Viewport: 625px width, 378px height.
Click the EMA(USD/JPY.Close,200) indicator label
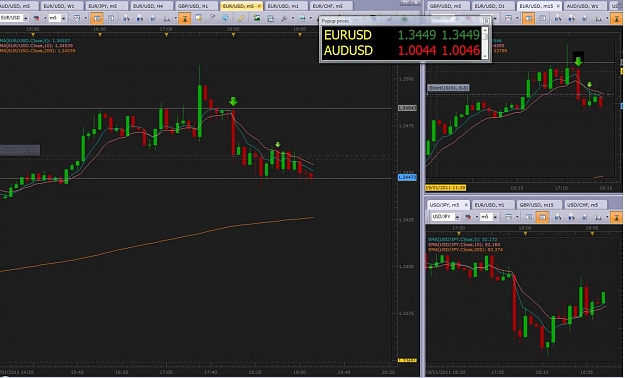(x=466, y=250)
